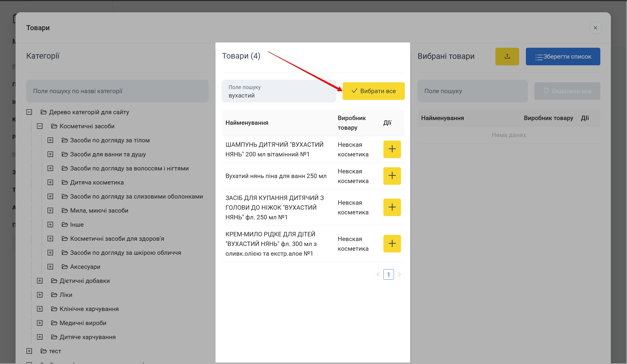
Task: Expand the Ліки category node
Action: point(40,295)
